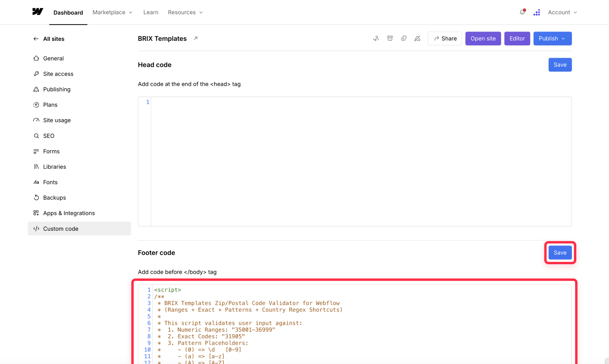Click the Backups restore icon

36,197
